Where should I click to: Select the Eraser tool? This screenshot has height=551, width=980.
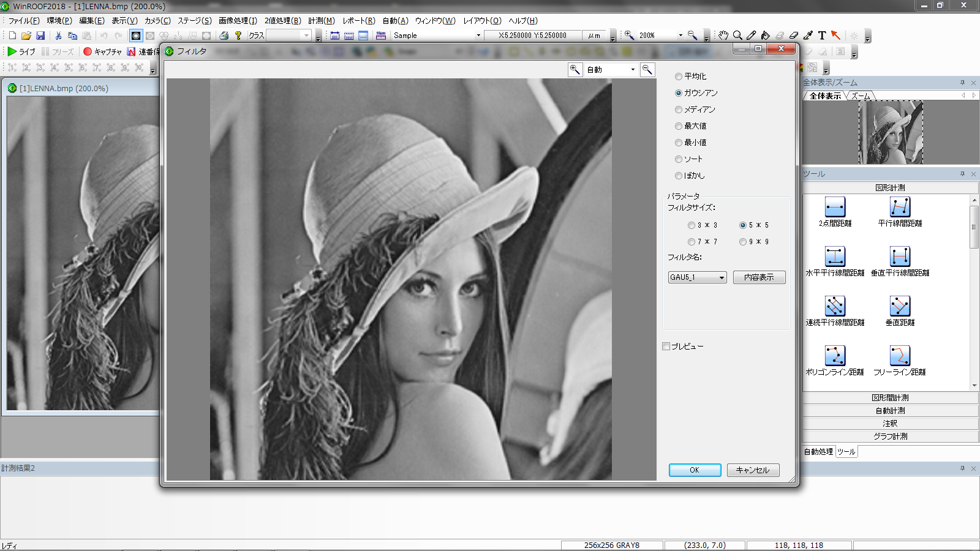(x=794, y=36)
